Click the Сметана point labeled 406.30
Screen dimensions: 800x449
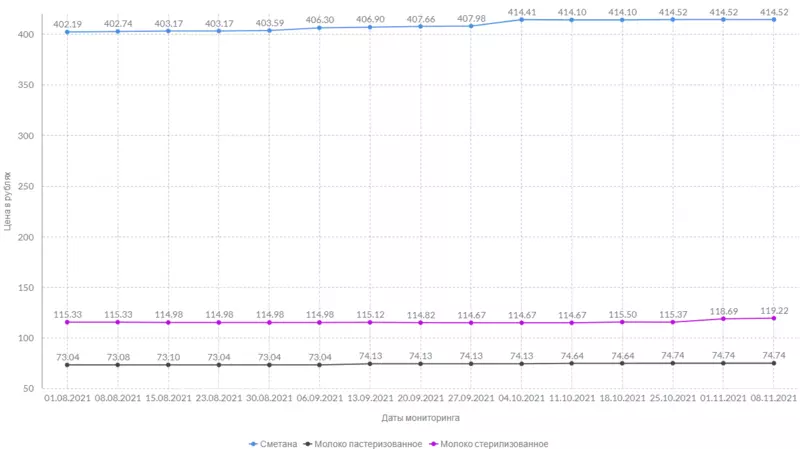pos(320,27)
